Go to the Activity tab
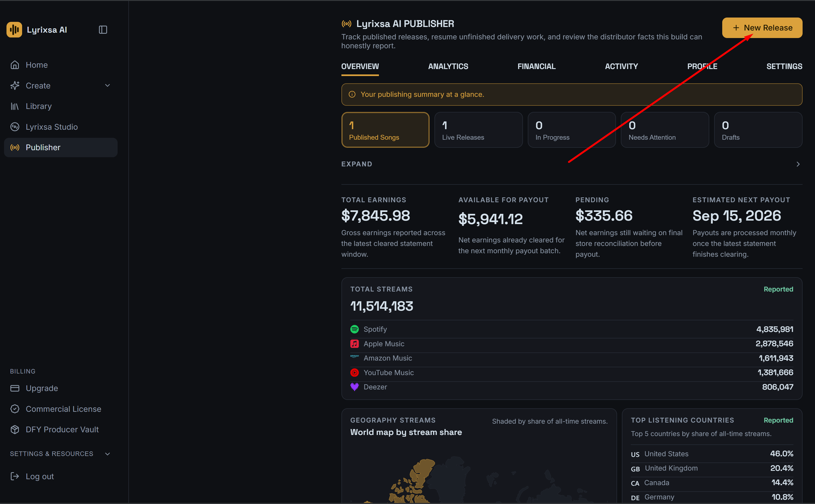 click(x=621, y=66)
